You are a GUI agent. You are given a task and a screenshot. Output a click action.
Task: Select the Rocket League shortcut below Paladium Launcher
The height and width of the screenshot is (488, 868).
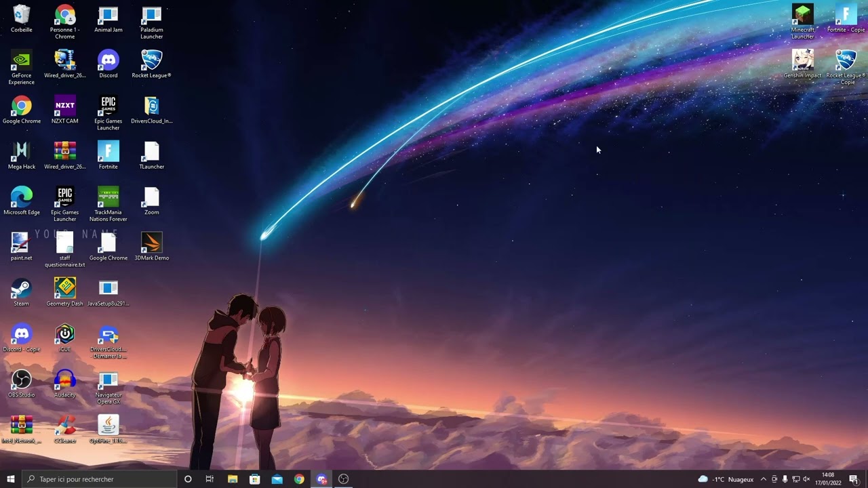tap(151, 64)
